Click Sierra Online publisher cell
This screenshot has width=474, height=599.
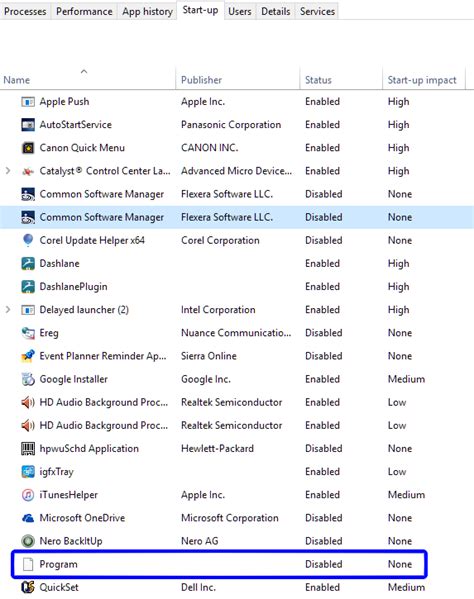209,356
